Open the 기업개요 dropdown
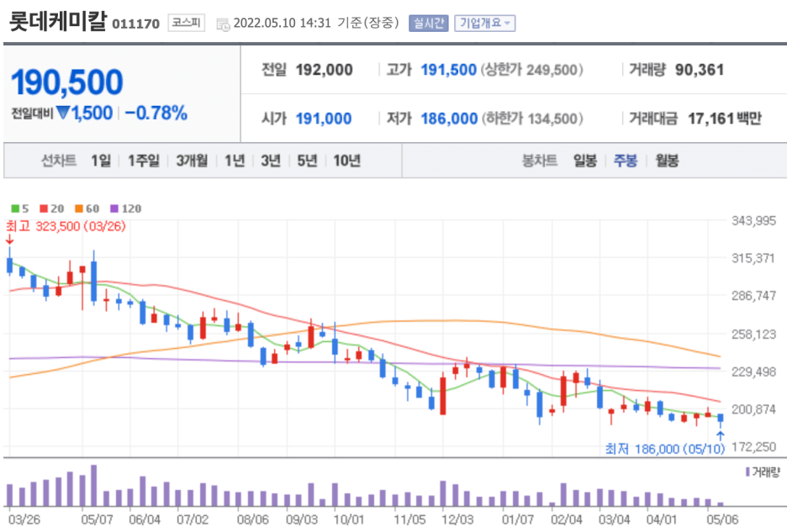Viewport: 787px width, 532px height. click(x=485, y=23)
